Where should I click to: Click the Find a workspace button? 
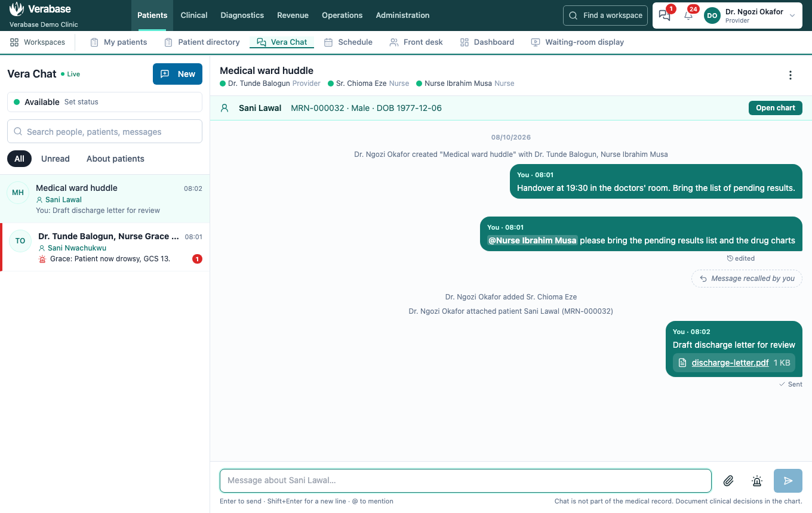[x=605, y=16]
